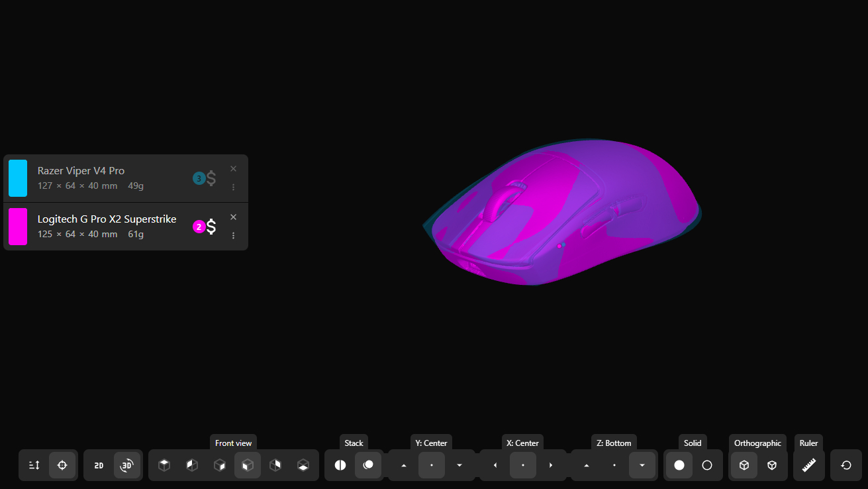
Task: Click the price icon on Razer Viper card
Action: click(211, 178)
